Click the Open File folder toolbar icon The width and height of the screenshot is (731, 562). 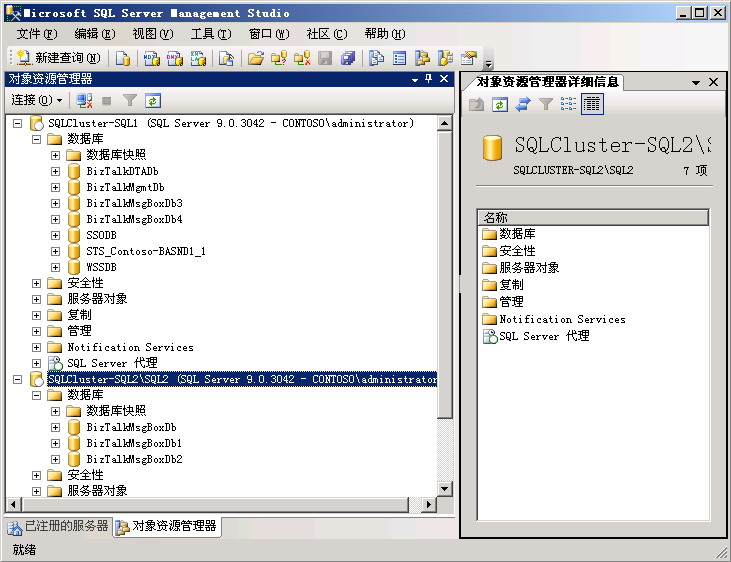coord(255,58)
